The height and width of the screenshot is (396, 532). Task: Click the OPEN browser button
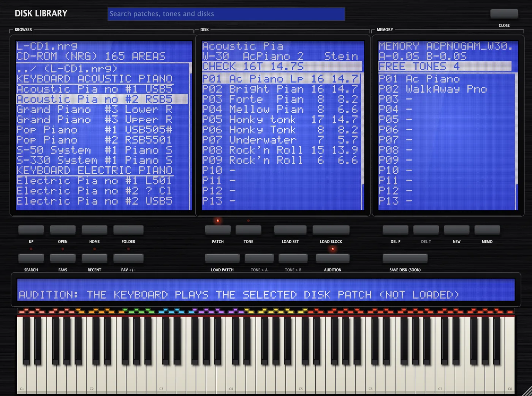click(63, 230)
